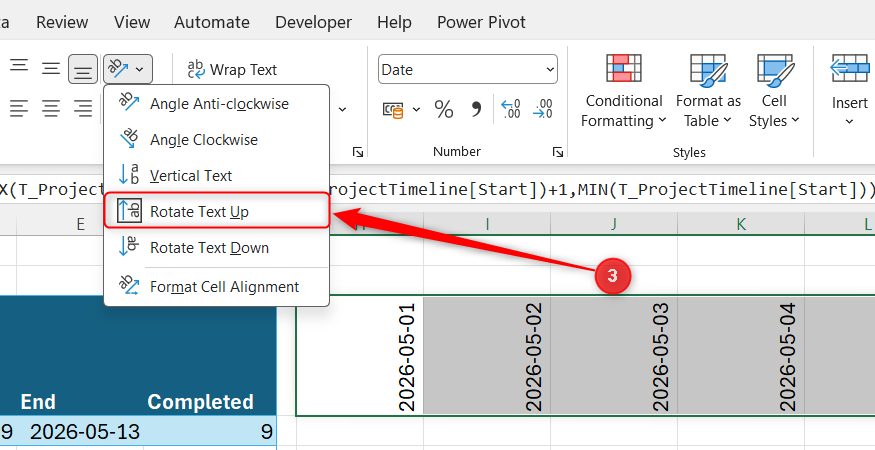Decrease decimal places
Screen dimensions: 875x450
[x=542, y=109]
